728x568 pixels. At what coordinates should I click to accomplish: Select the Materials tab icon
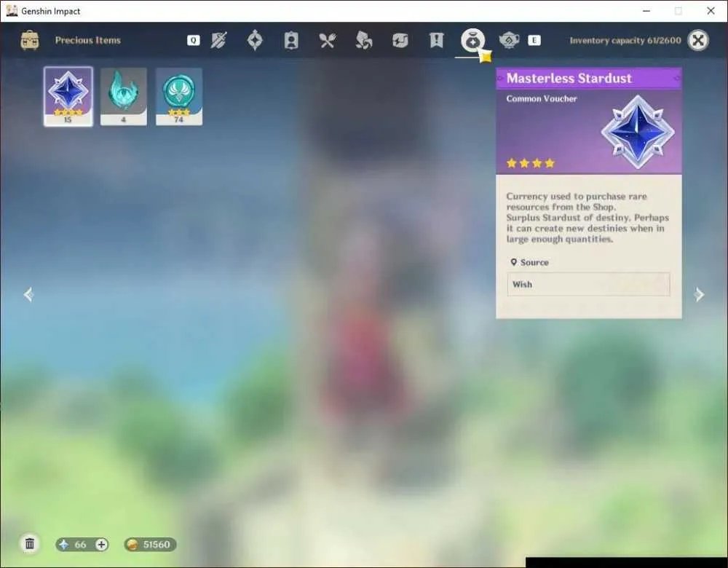pyautogui.click(x=363, y=40)
